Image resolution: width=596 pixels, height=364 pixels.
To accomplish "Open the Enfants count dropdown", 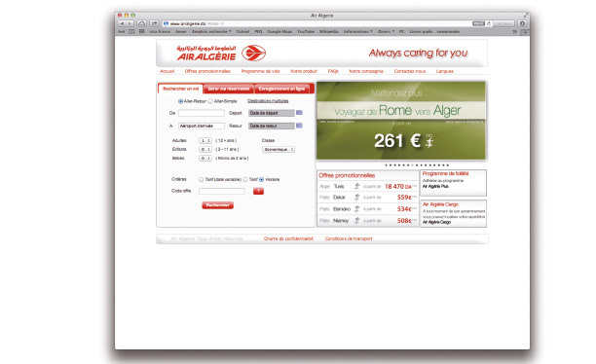I will click(x=205, y=149).
